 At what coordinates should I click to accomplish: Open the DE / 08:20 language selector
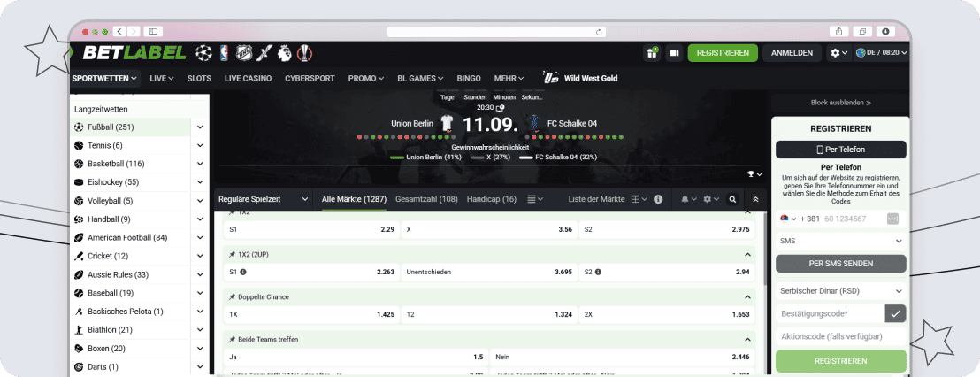[881, 53]
